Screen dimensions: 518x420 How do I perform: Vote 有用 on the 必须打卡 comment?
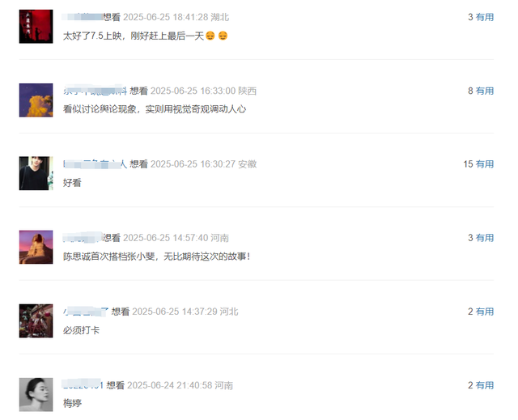(x=485, y=312)
